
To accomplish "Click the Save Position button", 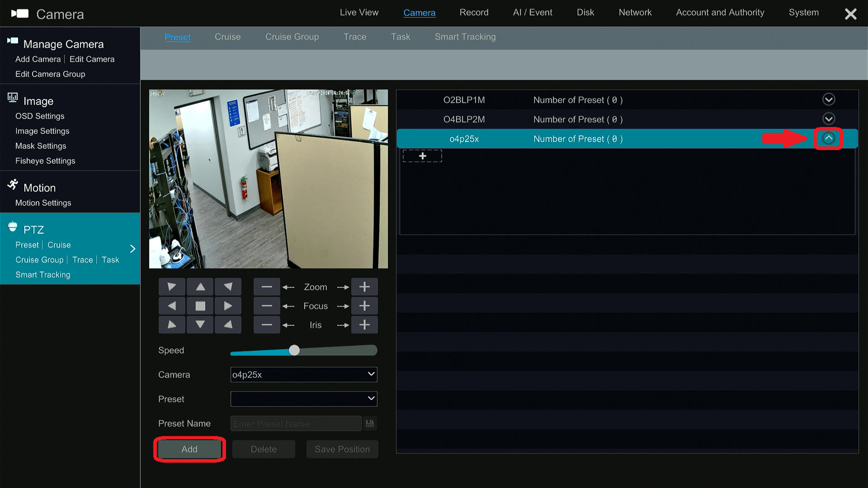I will [342, 449].
